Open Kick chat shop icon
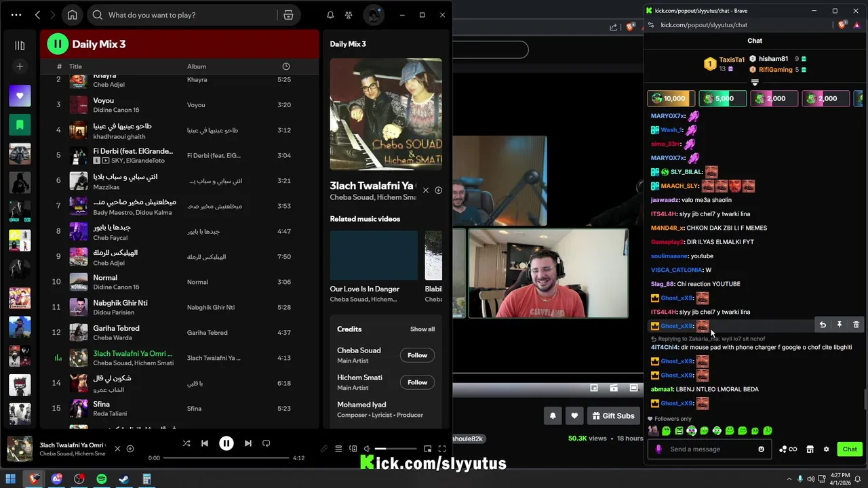Image resolution: width=868 pixels, height=488 pixels. click(810, 449)
